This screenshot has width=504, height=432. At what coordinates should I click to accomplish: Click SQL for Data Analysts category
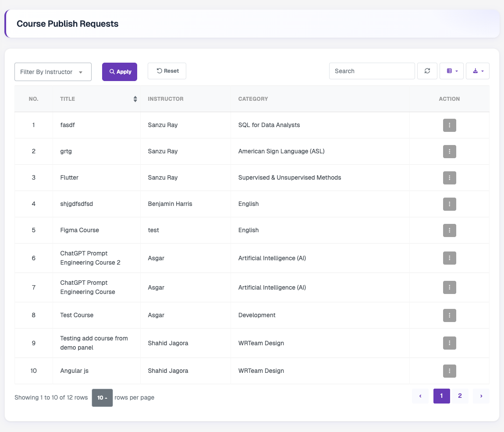click(x=269, y=125)
